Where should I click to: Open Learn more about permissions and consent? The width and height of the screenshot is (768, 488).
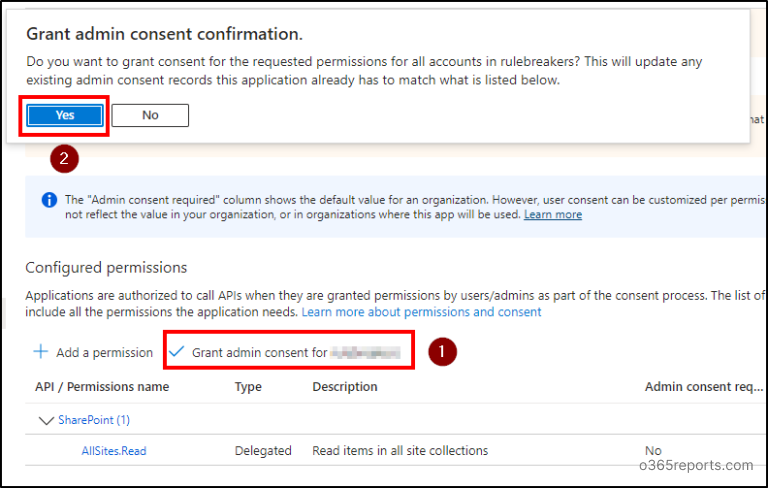coord(421,312)
